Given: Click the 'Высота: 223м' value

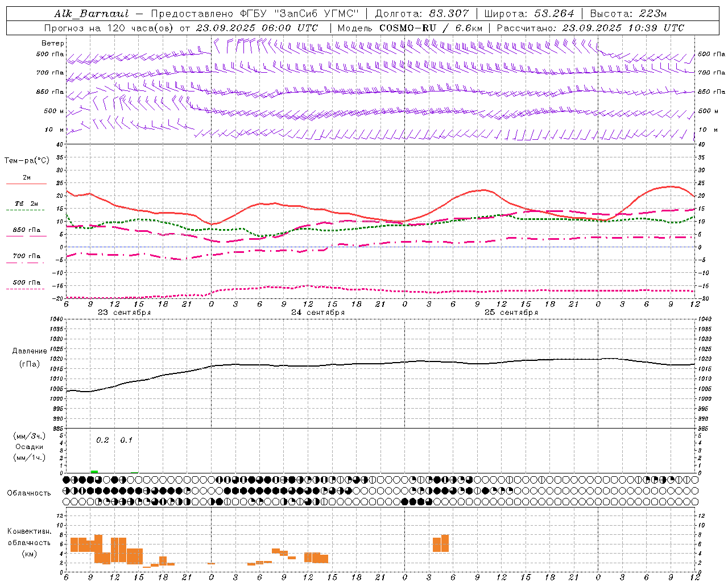Looking at the screenshot, I should tap(628, 14).
